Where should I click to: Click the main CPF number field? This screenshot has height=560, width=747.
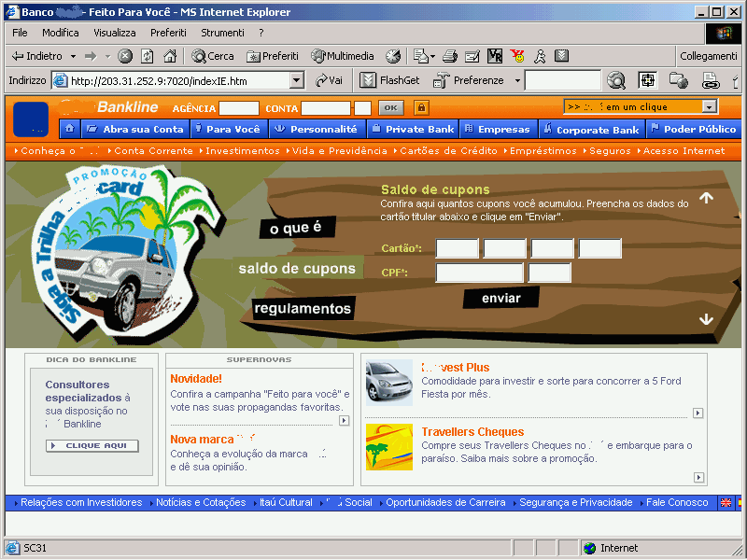coord(479,273)
